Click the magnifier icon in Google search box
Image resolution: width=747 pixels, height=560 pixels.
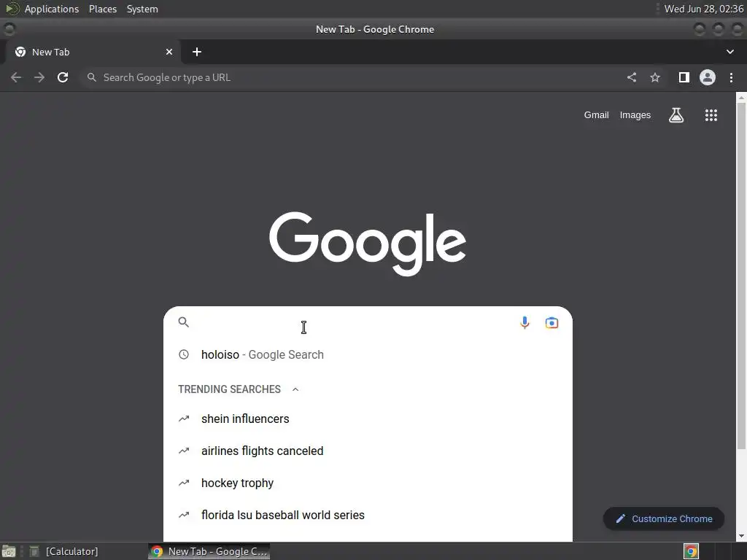pyautogui.click(x=183, y=322)
